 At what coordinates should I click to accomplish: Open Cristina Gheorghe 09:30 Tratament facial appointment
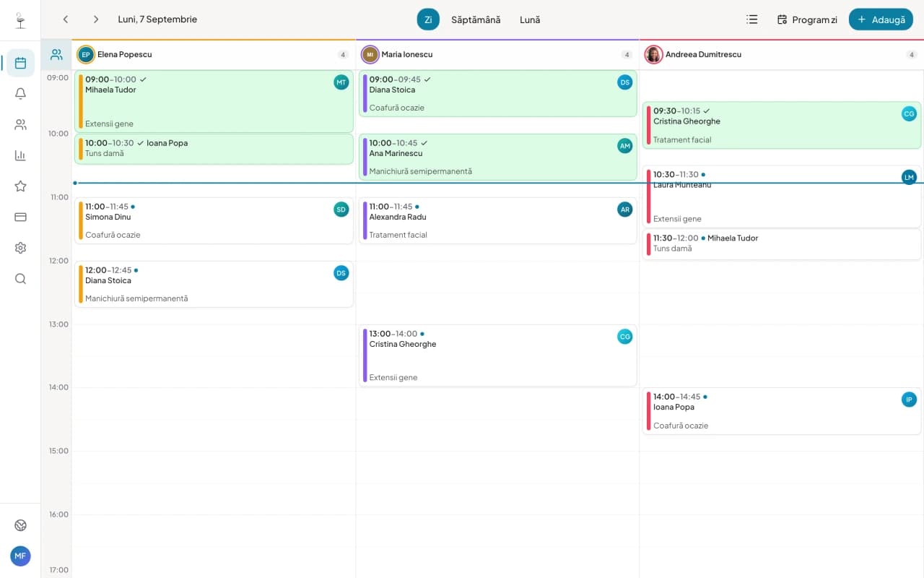pyautogui.click(x=782, y=125)
